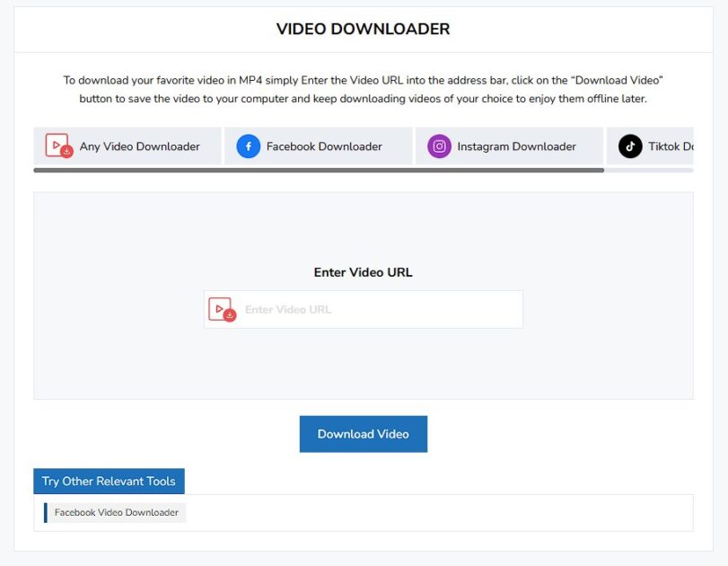Screen dimensions: 728x566
Task: Click the Instagram logo icon
Action: (x=439, y=146)
